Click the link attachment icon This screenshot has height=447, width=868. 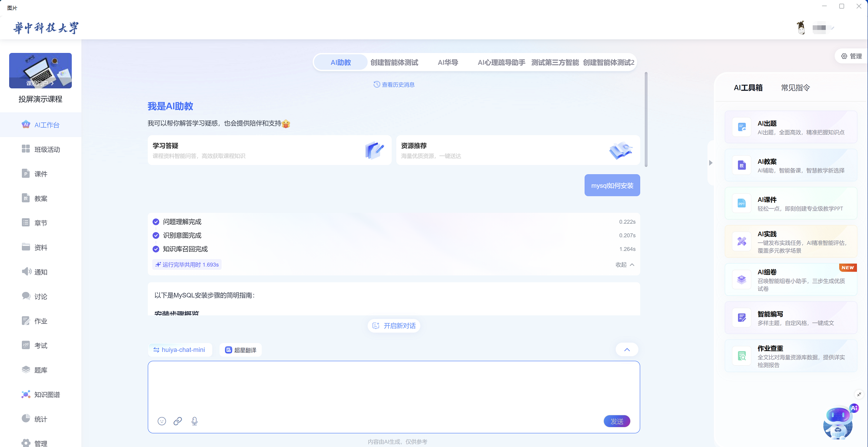click(x=177, y=421)
